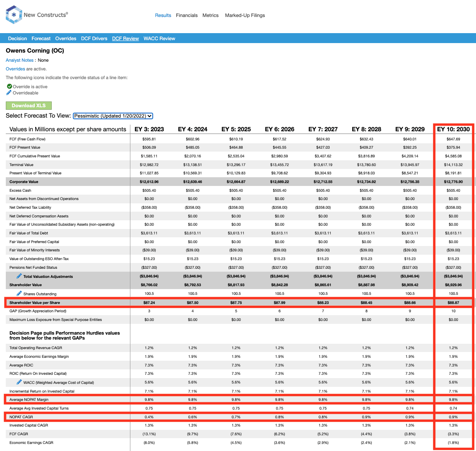Go to the WACC Review tab

point(159,39)
